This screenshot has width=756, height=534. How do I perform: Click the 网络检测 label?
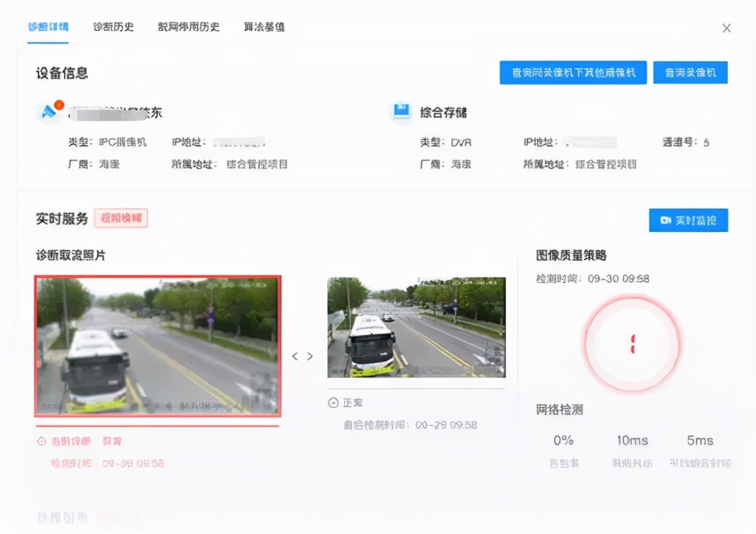(559, 409)
